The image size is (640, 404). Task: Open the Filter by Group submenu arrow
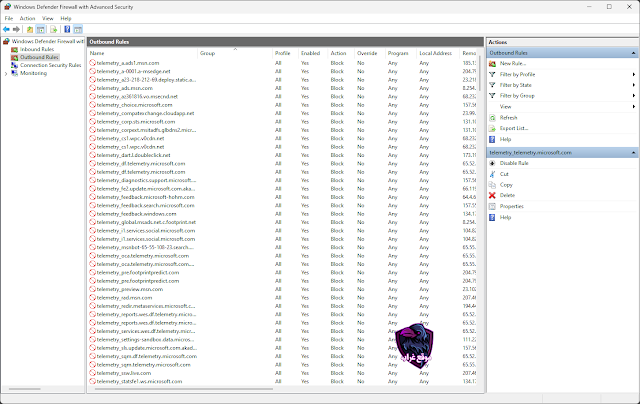click(634, 95)
